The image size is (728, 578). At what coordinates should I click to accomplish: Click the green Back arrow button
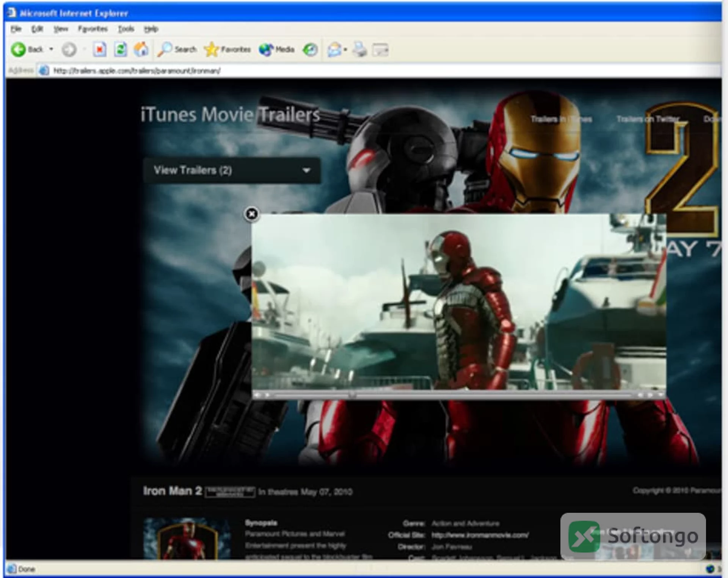[x=18, y=50]
